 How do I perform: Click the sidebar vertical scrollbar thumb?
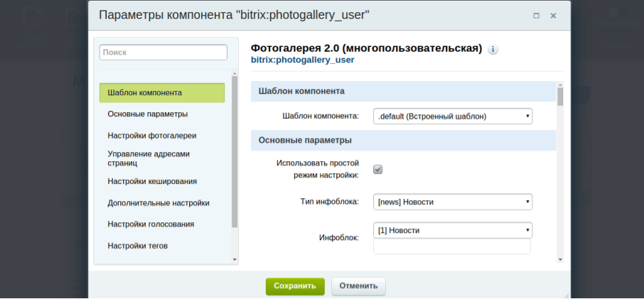pyautogui.click(x=235, y=152)
